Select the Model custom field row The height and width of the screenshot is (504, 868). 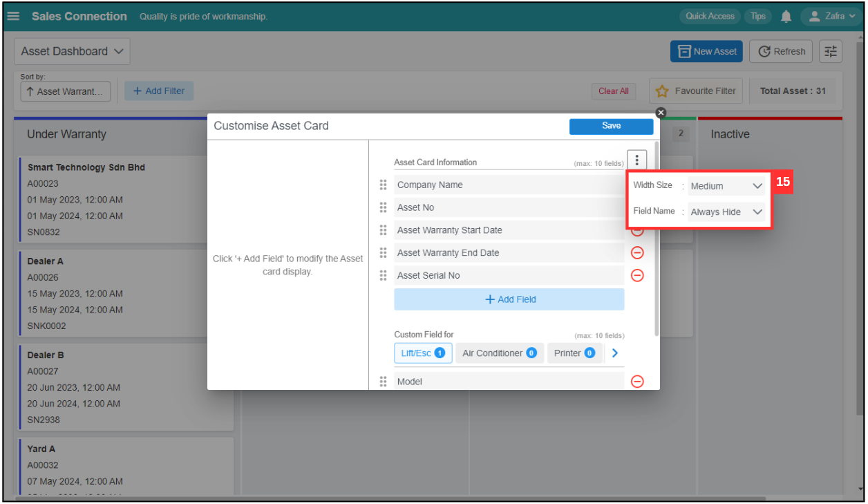[x=509, y=382]
